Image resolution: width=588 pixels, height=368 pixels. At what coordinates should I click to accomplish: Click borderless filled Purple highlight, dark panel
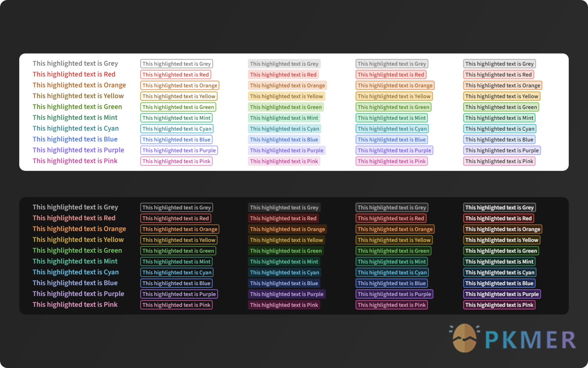[x=287, y=294]
